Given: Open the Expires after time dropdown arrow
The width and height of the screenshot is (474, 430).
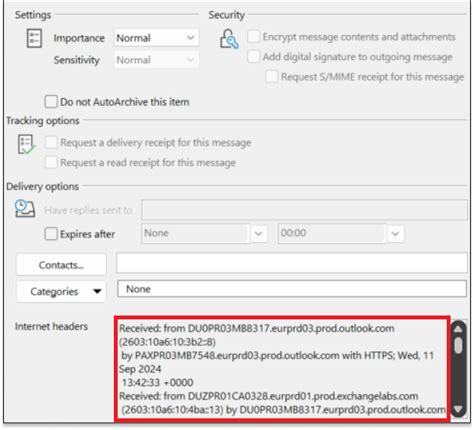Looking at the screenshot, I should (395, 234).
